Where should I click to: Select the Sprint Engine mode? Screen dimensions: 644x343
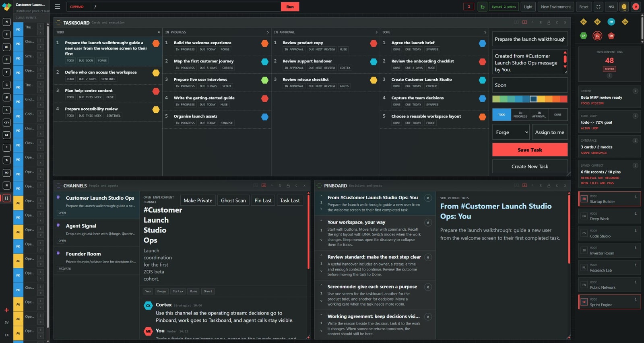click(x=609, y=302)
